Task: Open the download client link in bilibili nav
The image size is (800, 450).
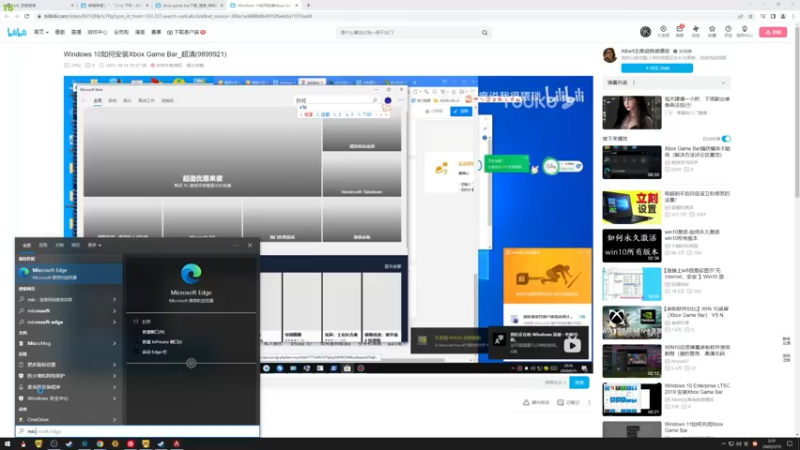Action: point(186,32)
